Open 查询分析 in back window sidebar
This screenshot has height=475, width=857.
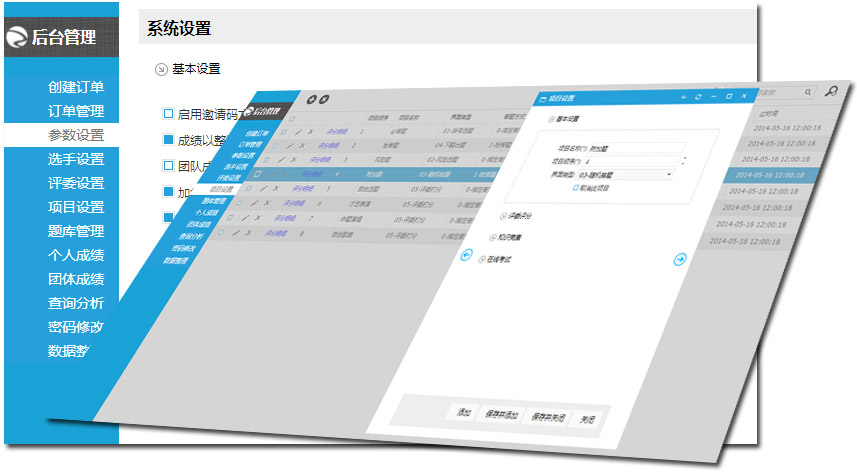[75, 303]
